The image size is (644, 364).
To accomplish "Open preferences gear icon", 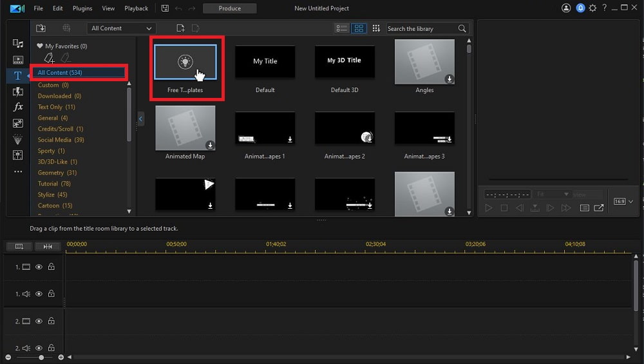I will pos(592,8).
